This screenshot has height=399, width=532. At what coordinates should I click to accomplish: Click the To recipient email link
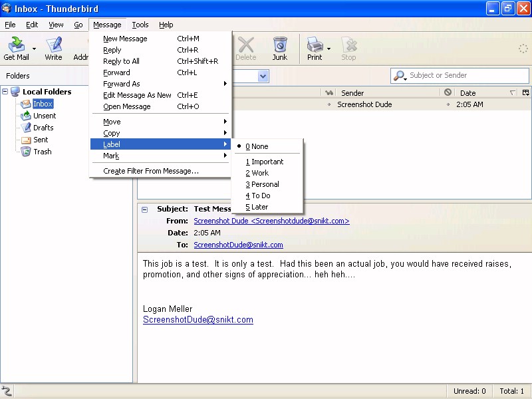click(238, 245)
